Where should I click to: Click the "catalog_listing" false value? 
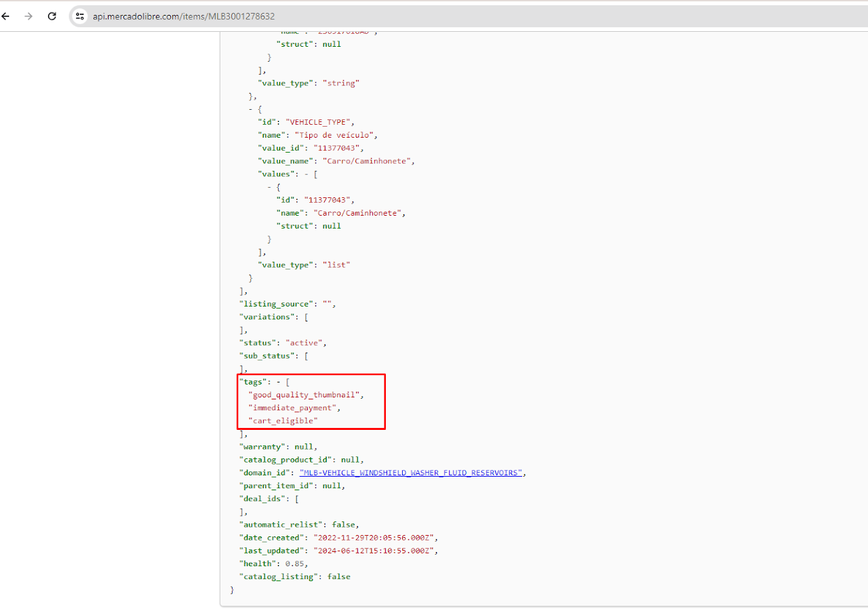point(339,576)
